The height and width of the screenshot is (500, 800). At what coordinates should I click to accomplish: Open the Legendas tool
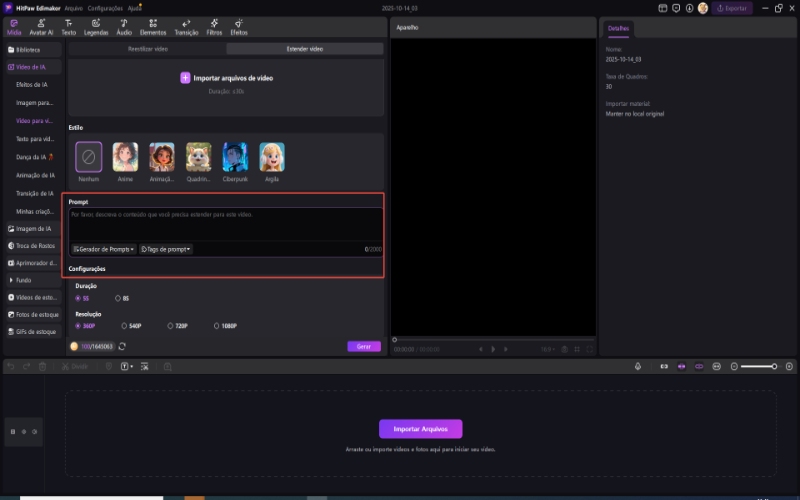[x=96, y=27]
